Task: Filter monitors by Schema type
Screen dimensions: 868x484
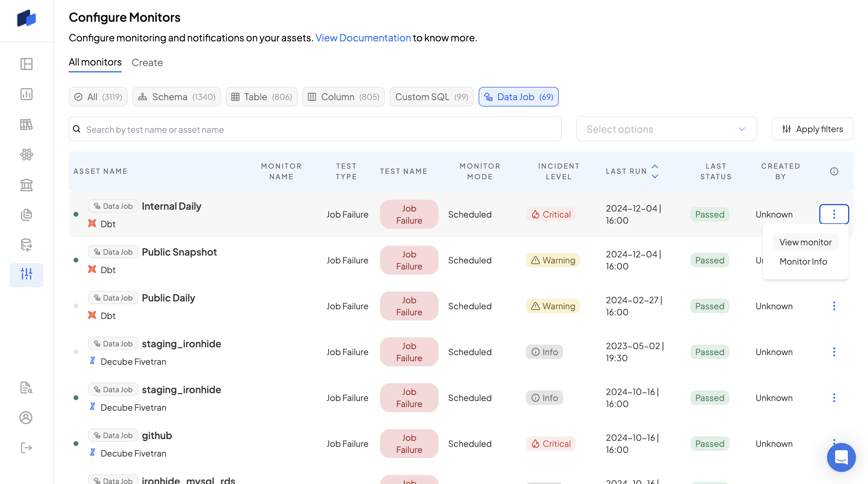Action: click(x=177, y=97)
